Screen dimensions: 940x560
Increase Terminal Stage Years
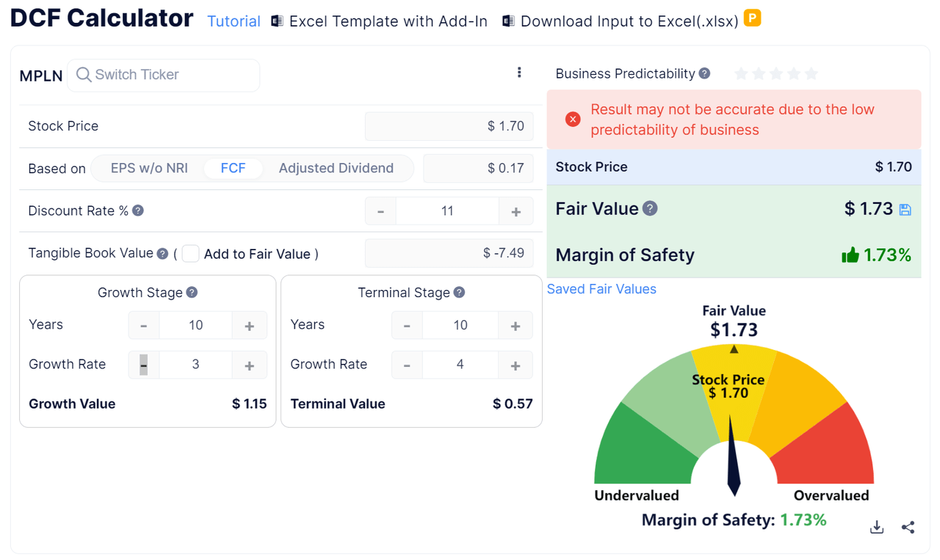(x=516, y=325)
